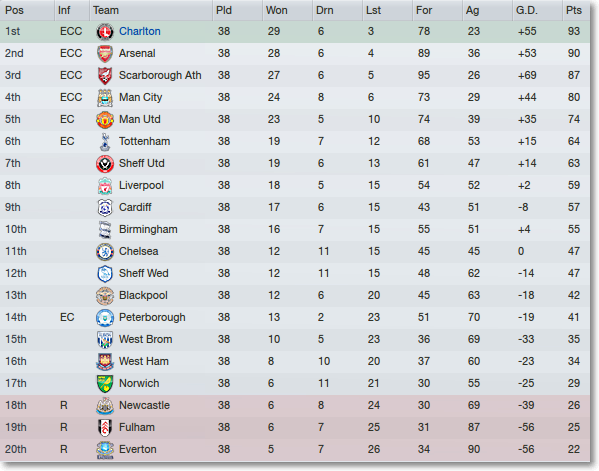
Task: Open the Scarborough Ath team name
Action: (160, 75)
